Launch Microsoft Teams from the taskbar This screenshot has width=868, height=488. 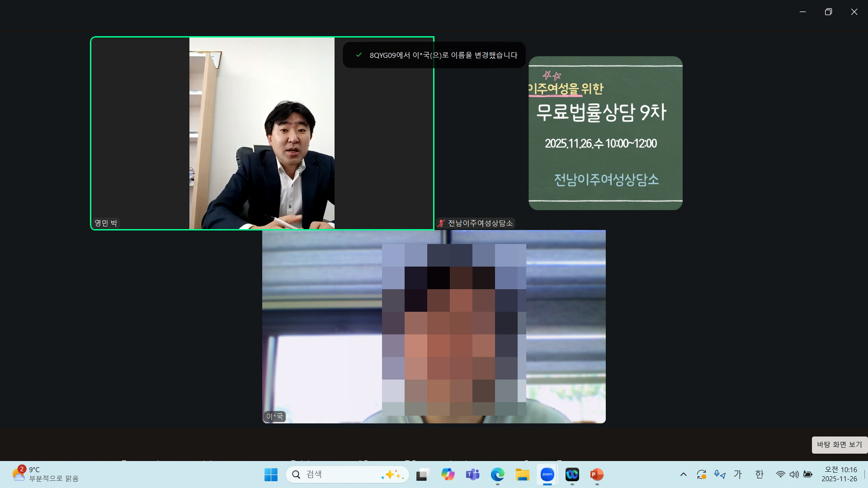pyautogui.click(x=472, y=474)
